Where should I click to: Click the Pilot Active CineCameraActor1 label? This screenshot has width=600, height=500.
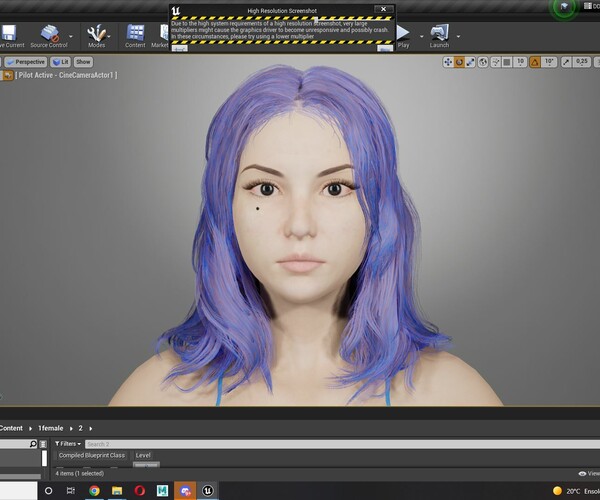click(x=66, y=75)
